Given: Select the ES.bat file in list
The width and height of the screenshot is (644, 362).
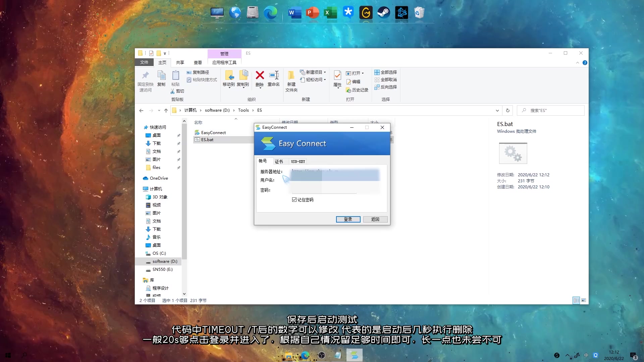Looking at the screenshot, I should tap(207, 140).
